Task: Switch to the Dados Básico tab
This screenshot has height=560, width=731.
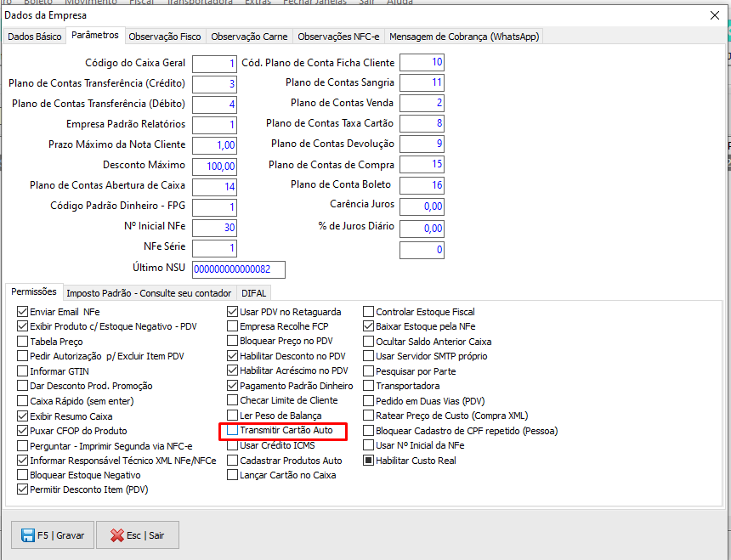Action: click(x=35, y=37)
